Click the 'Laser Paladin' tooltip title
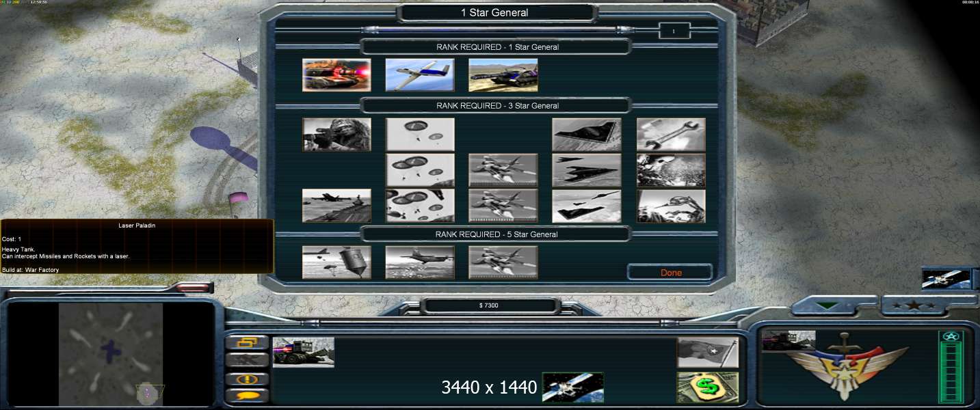The height and width of the screenshot is (410, 980). point(137,225)
